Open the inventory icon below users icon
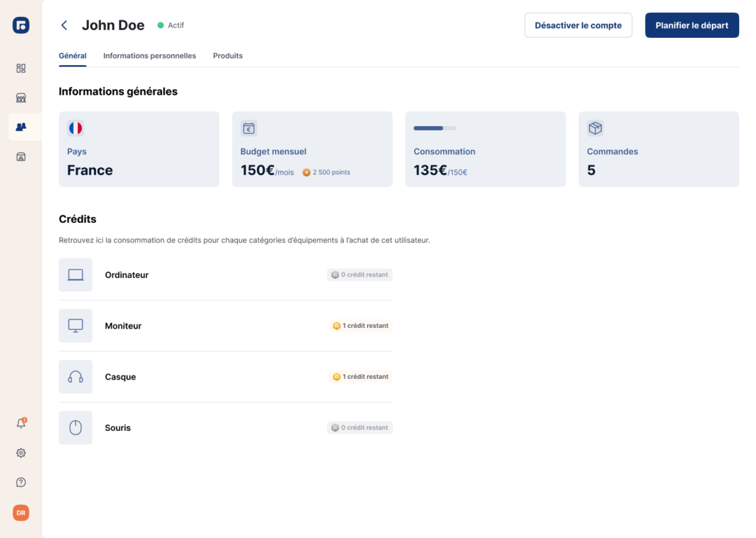This screenshot has height=538, width=756. tap(21, 157)
